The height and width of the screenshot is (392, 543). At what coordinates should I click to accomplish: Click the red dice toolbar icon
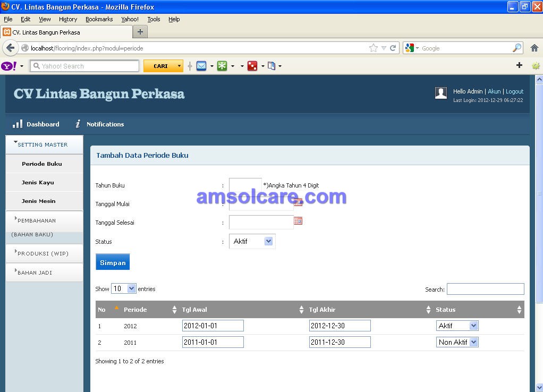(x=252, y=66)
